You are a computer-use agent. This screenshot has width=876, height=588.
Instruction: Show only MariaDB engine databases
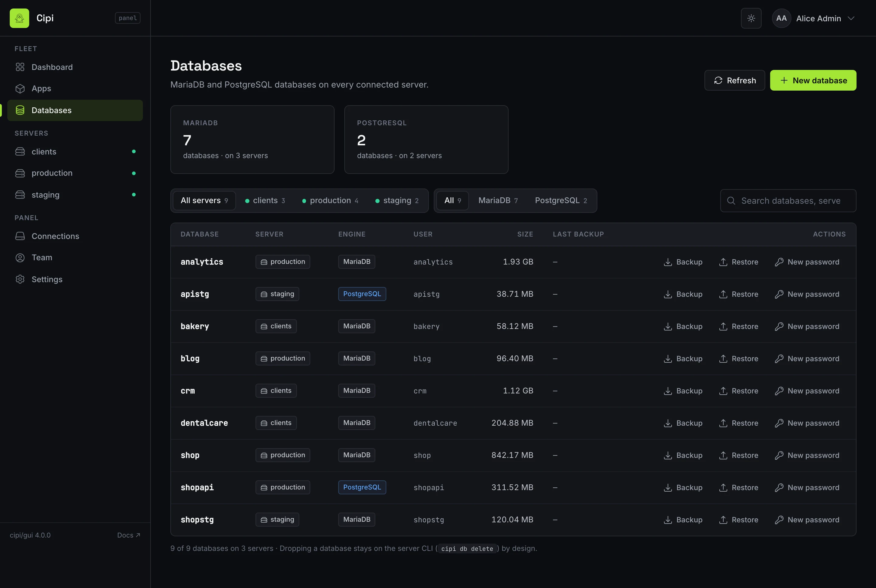[x=498, y=200]
